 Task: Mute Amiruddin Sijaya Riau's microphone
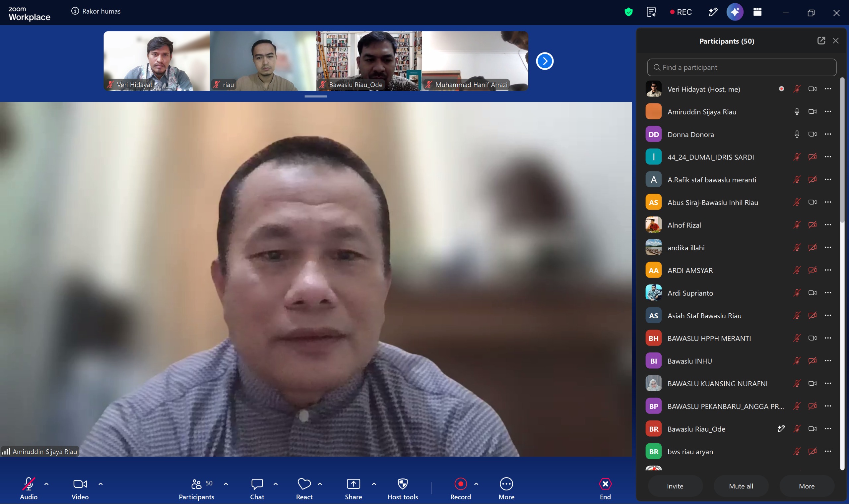[x=797, y=112]
